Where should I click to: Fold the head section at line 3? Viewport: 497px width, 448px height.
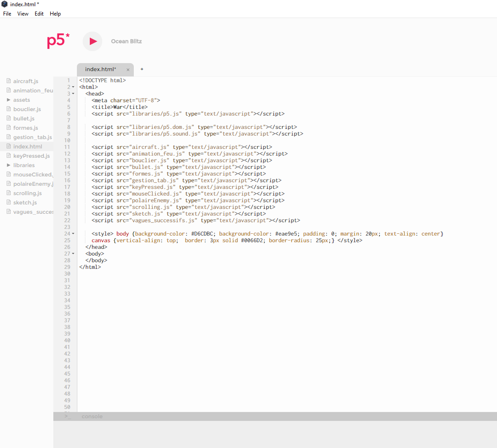73,94
